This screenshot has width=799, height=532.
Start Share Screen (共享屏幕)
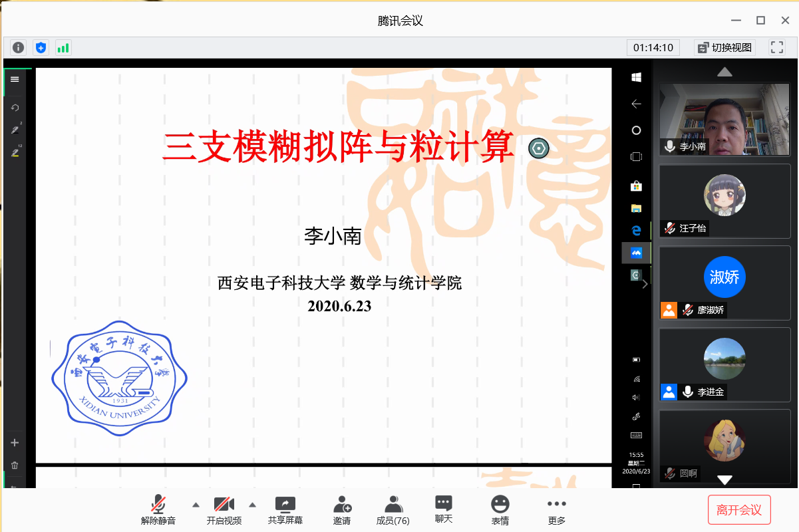285,509
